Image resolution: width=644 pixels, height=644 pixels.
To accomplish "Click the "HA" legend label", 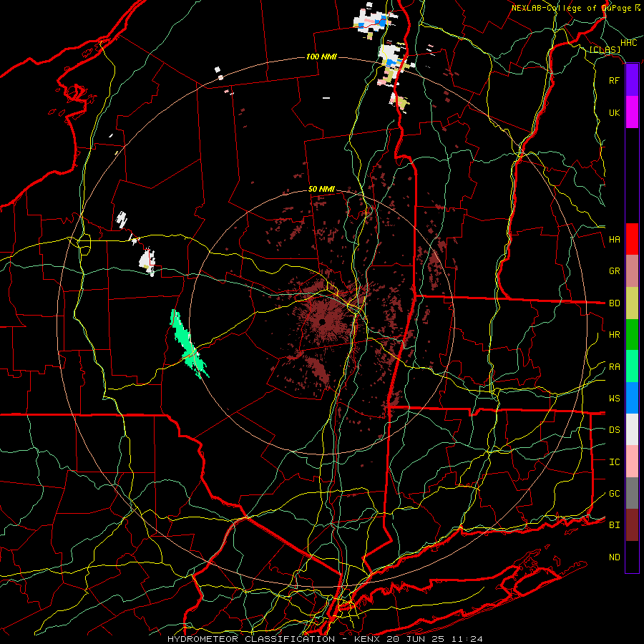I will point(614,240).
